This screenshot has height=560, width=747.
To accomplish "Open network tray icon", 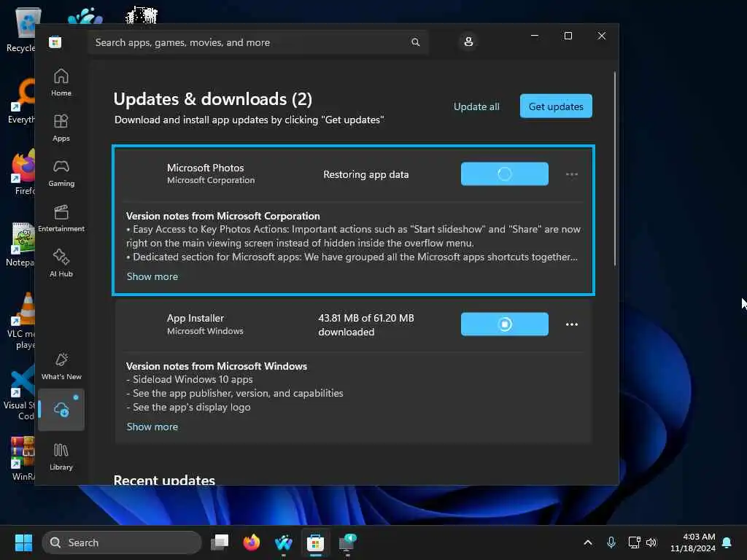I will pos(634,542).
